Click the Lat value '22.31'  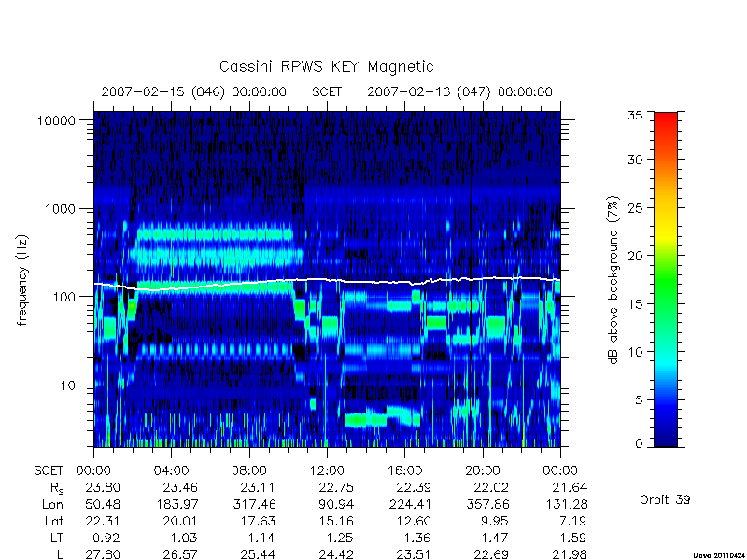tap(103, 521)
